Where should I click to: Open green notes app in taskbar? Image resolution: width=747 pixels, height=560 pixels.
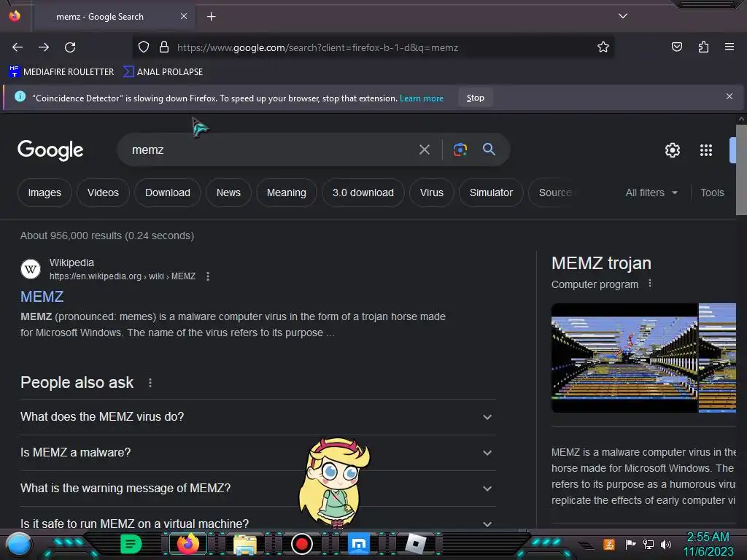point(131,544)
